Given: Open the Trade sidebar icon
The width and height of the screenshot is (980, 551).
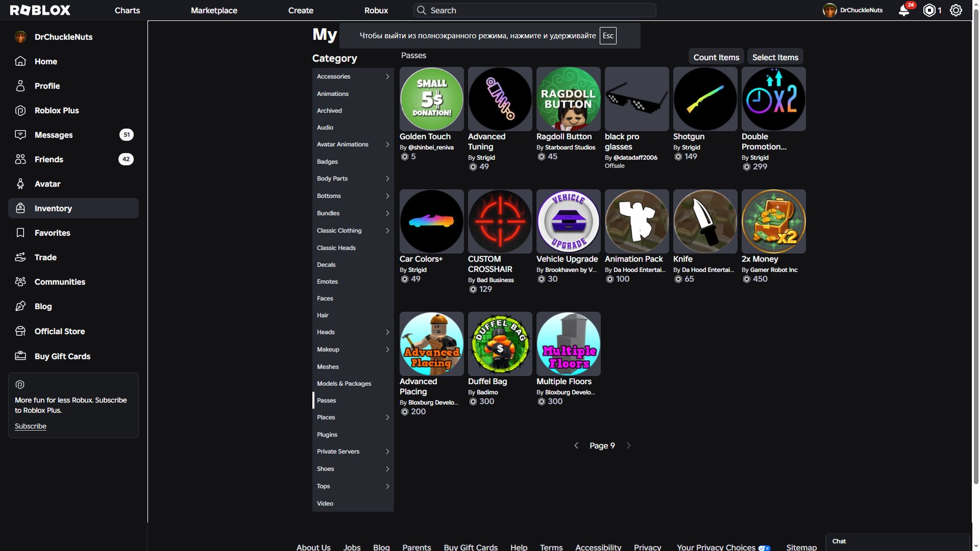Looking at the screenshot, I should point(20,257).
